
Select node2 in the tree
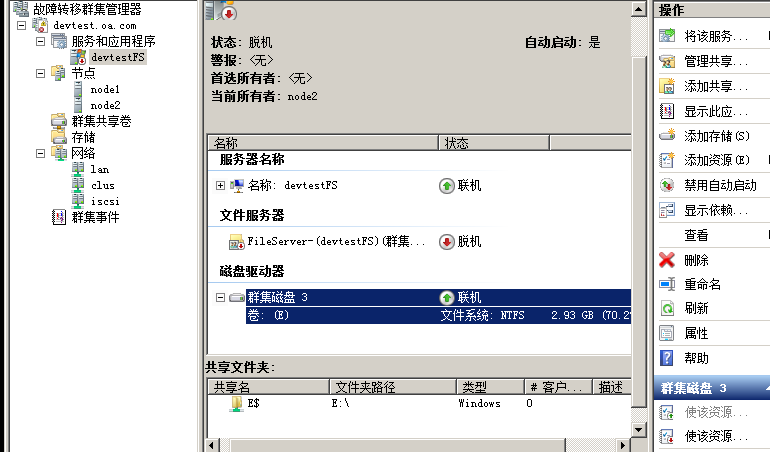(x=105, y=105)
